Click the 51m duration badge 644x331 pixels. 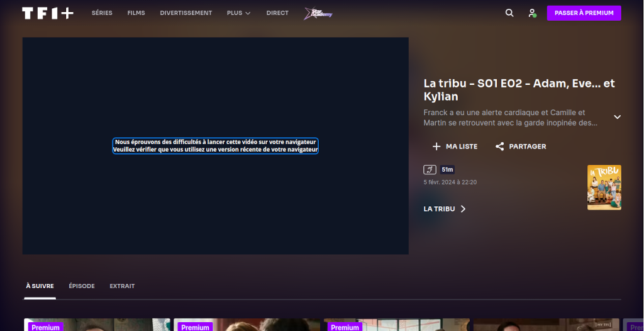[447, 169]
